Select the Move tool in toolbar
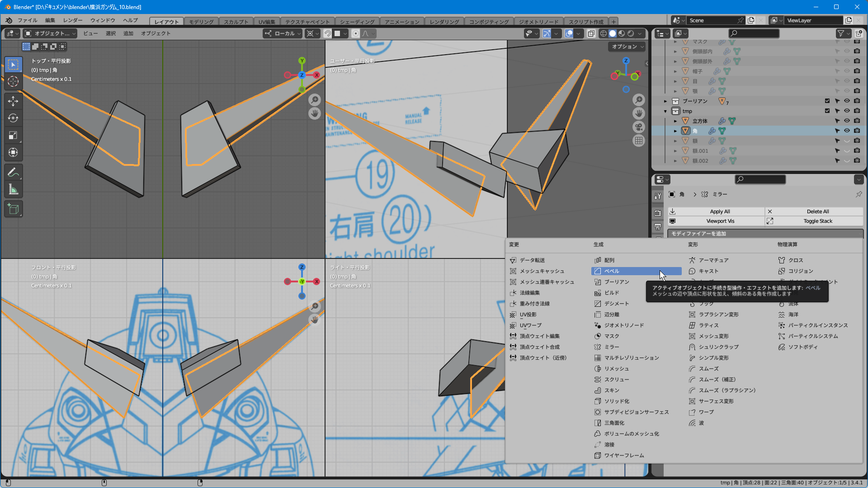 13,101
